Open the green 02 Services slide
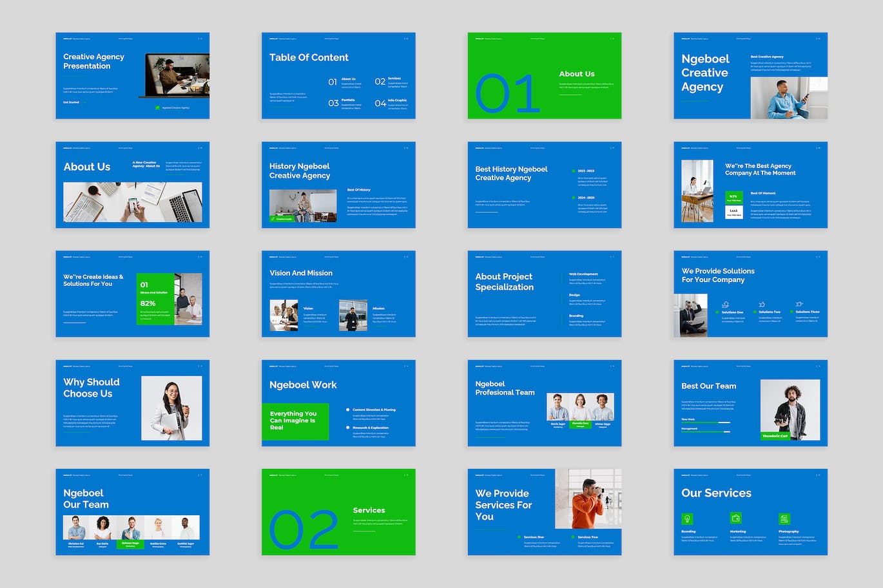883x588 pixels. click(338, 511)
